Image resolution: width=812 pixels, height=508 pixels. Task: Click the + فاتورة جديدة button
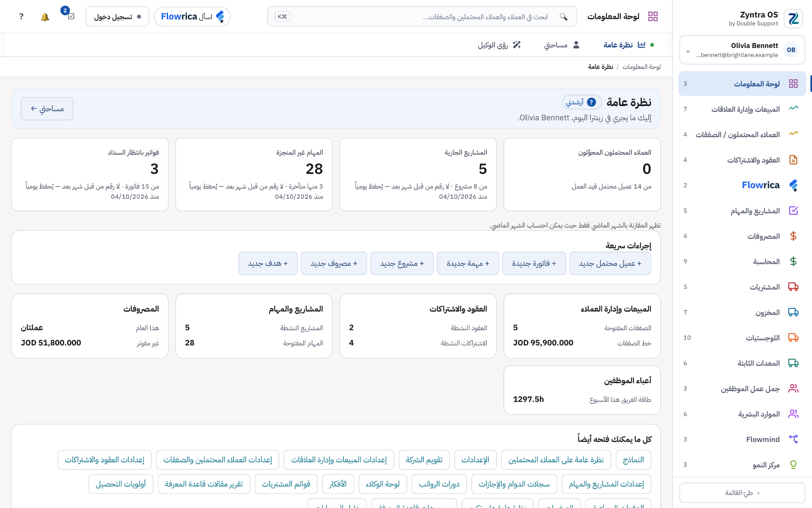[534, 263]
